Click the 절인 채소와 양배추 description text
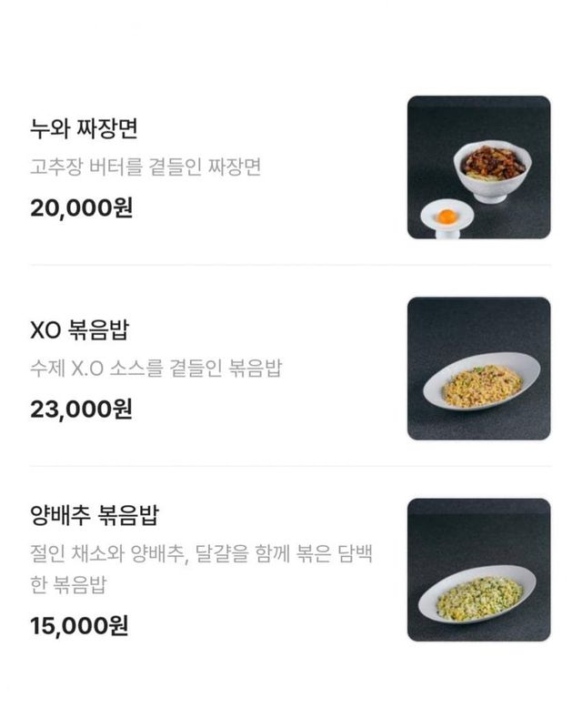The image size is (582, 728). (x=200, y=556)
